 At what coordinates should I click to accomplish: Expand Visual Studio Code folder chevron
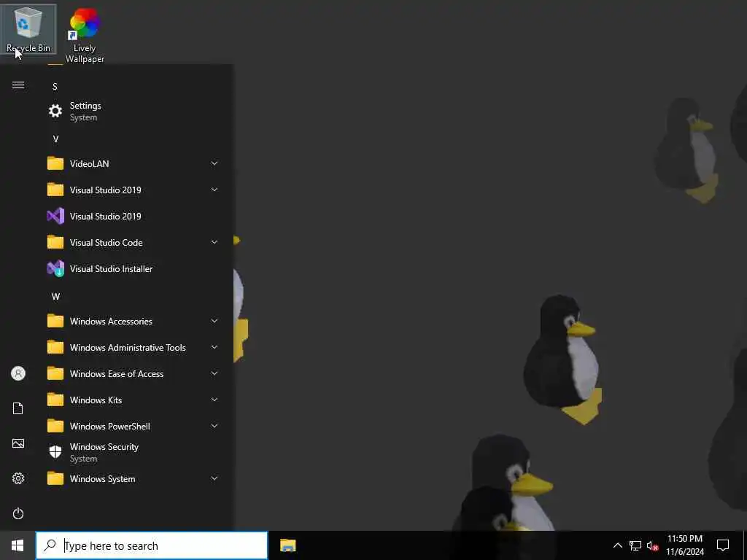coord(214,242)
